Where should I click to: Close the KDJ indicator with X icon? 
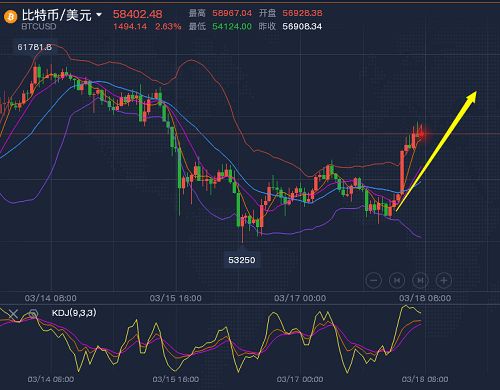click(13, 314)
